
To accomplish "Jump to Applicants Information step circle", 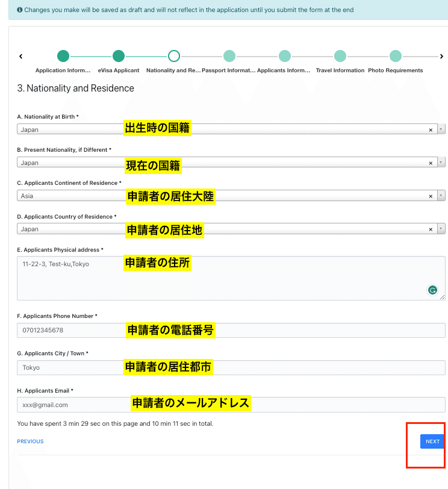I will coord(285,56).
